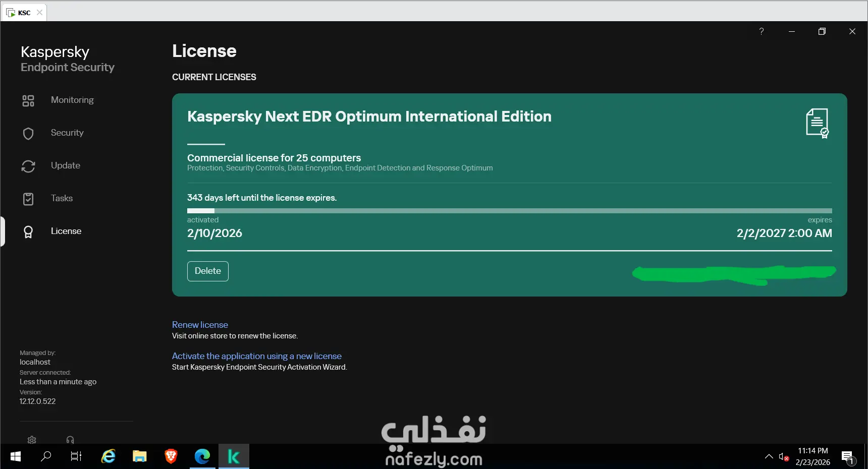Minimize the Kaspersky window
Image resolution: width=868 pixels, height=469 pixels.
(x=792, y=31)
